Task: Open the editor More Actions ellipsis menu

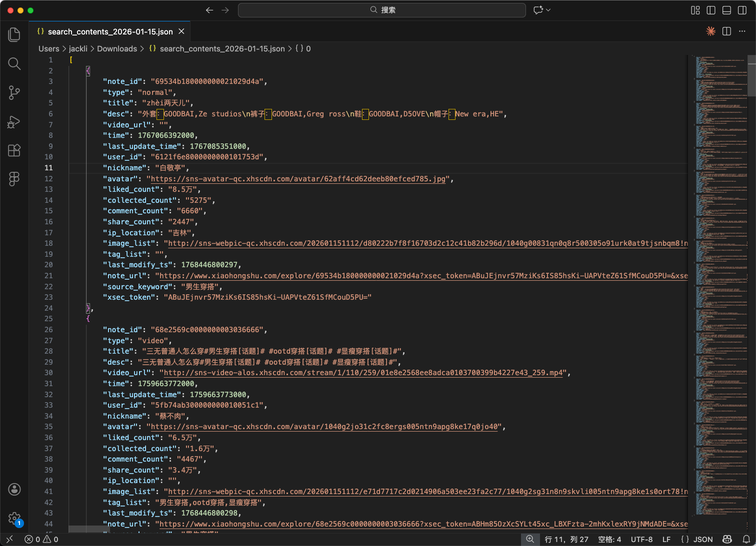Action: click(742, 31)
